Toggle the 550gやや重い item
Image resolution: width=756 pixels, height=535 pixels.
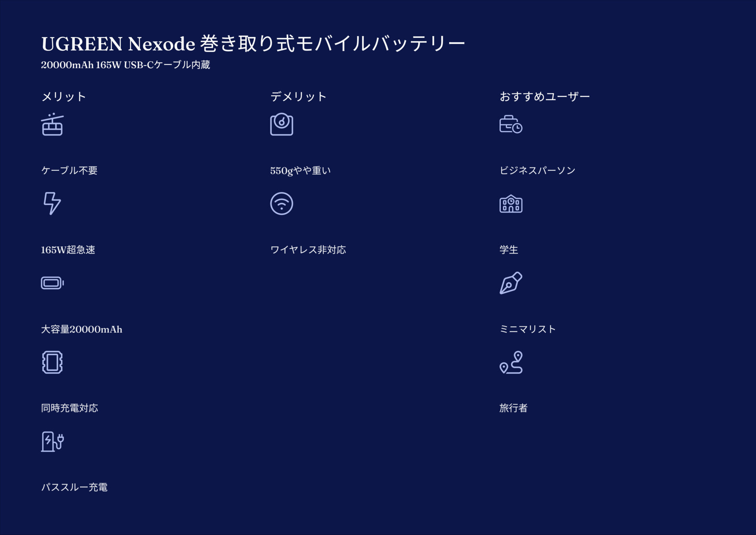coord(300,170)
